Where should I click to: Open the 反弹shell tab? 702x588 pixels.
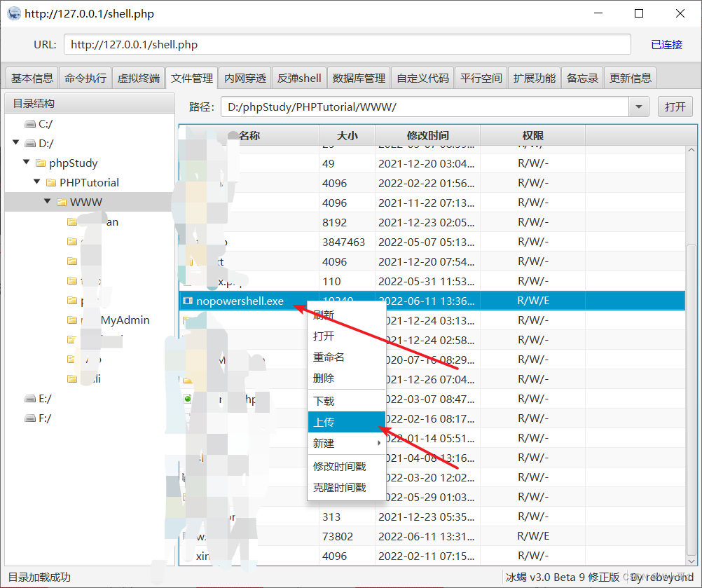(x=299, y=78)
